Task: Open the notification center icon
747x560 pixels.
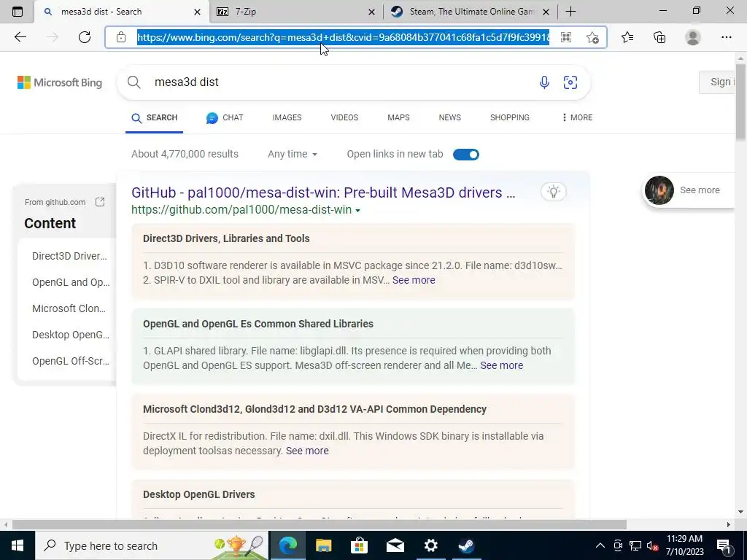Action: [x=724, y=545]
